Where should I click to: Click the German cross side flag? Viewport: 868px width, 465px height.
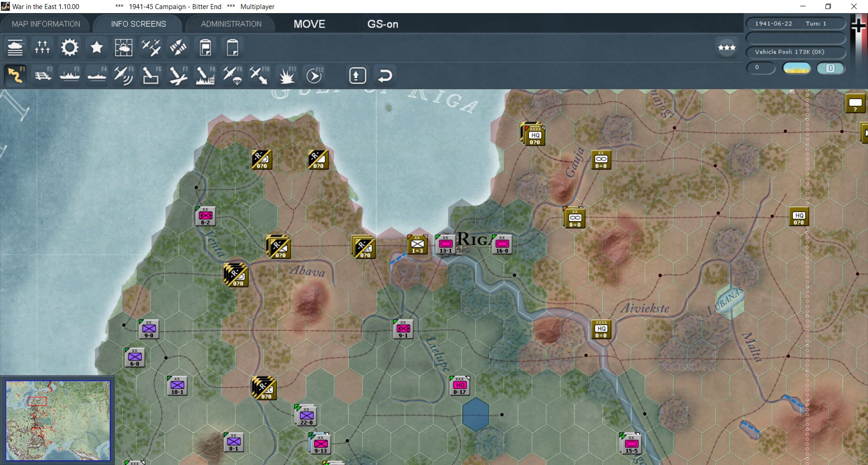(859, 26)
